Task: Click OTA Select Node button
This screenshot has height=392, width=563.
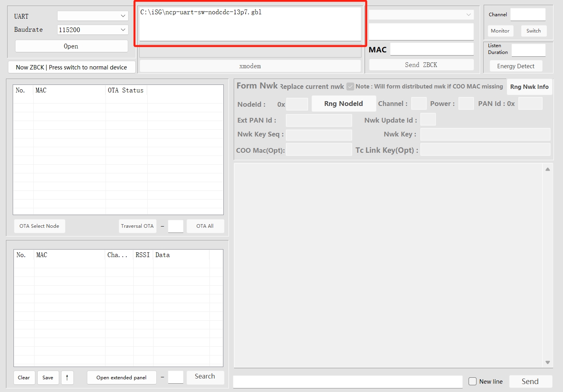Action: tap(39, 226)
